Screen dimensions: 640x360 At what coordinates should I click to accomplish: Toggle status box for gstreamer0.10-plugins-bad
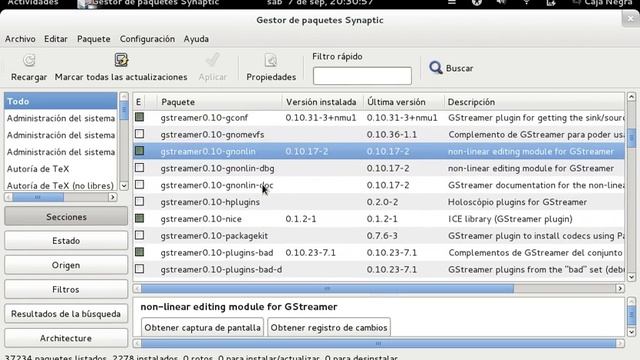pos(140,252)
